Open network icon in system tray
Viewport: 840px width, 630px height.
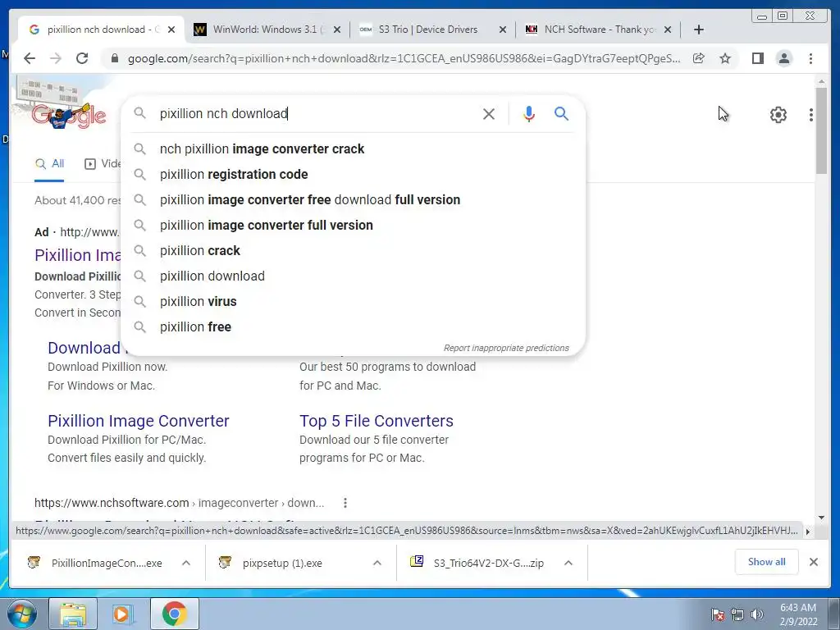coord(737,614)
